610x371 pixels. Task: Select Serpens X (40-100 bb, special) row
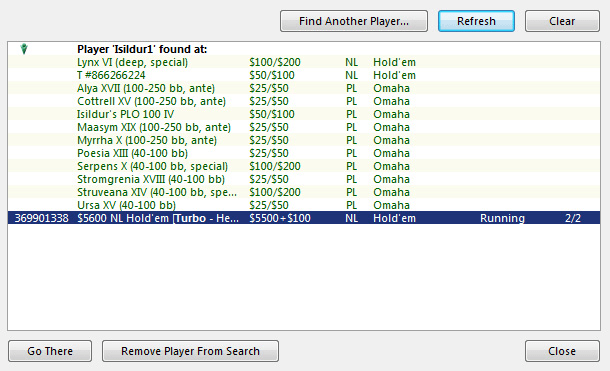click(x=304, y=166)
